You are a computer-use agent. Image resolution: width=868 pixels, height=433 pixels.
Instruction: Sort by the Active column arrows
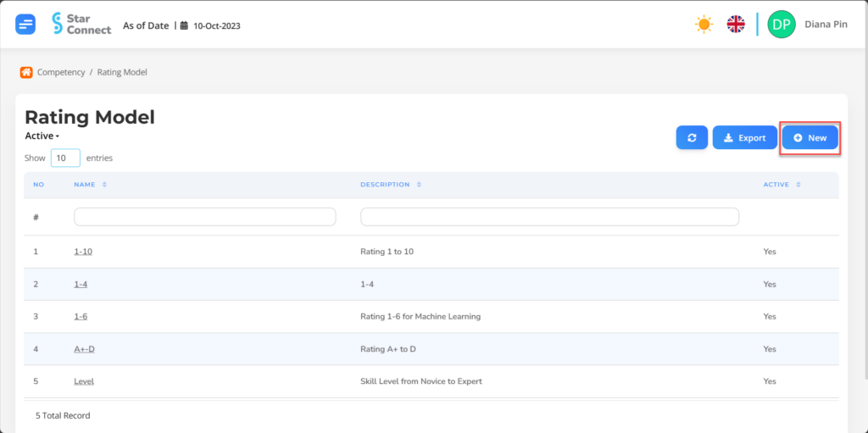[798, 185]
